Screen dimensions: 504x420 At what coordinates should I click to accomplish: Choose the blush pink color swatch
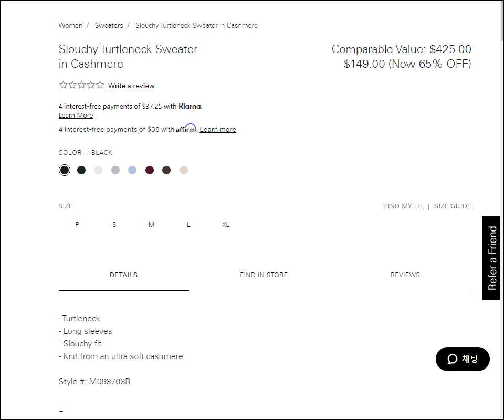point(184,170)
